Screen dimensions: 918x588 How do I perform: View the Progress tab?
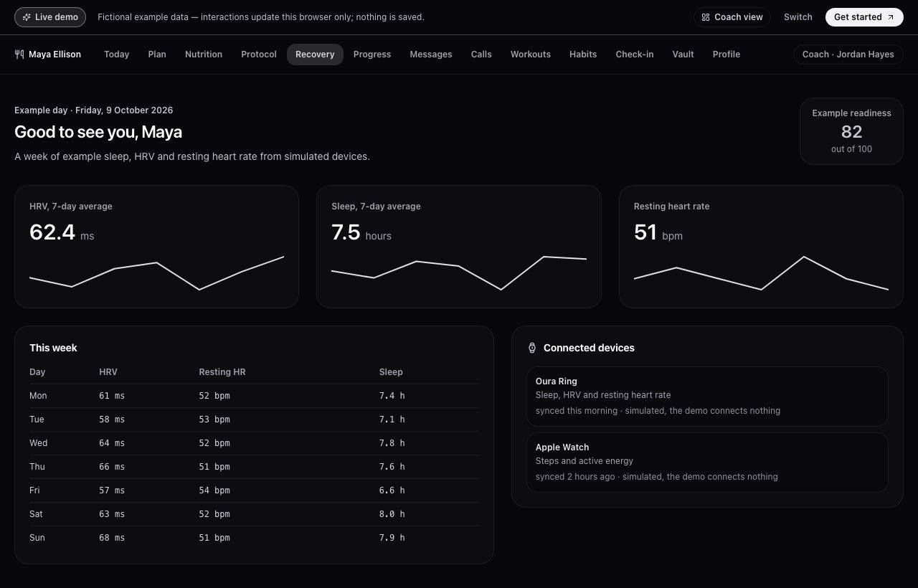[372, 54]
